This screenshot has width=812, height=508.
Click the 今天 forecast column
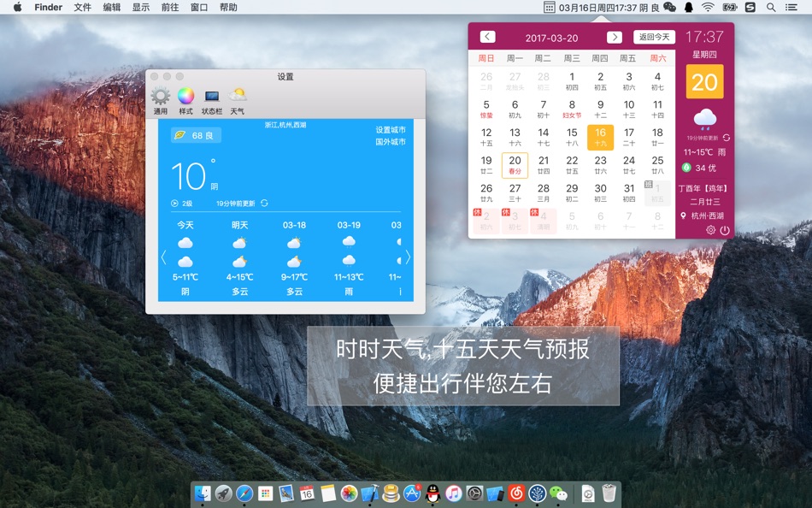click(185, 257)
